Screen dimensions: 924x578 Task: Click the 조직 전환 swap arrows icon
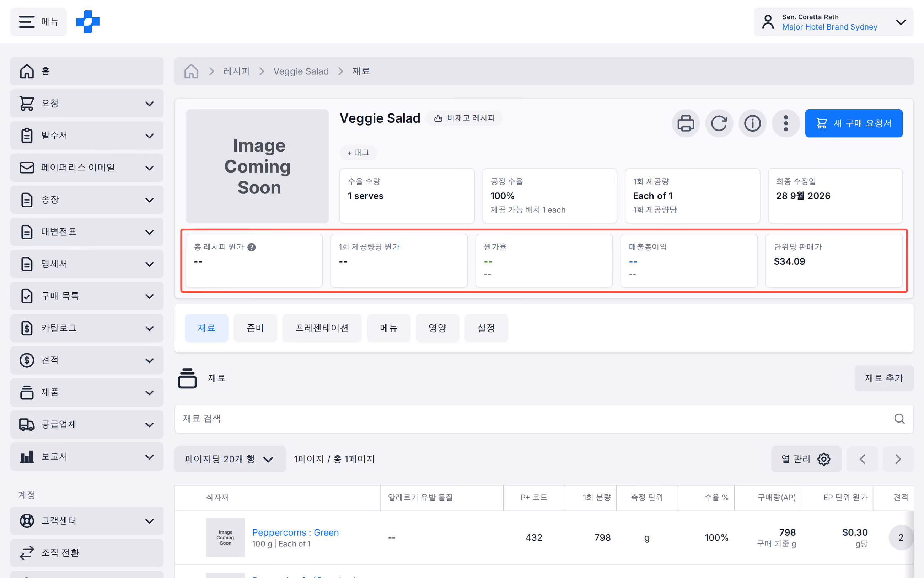pos(27,553)
